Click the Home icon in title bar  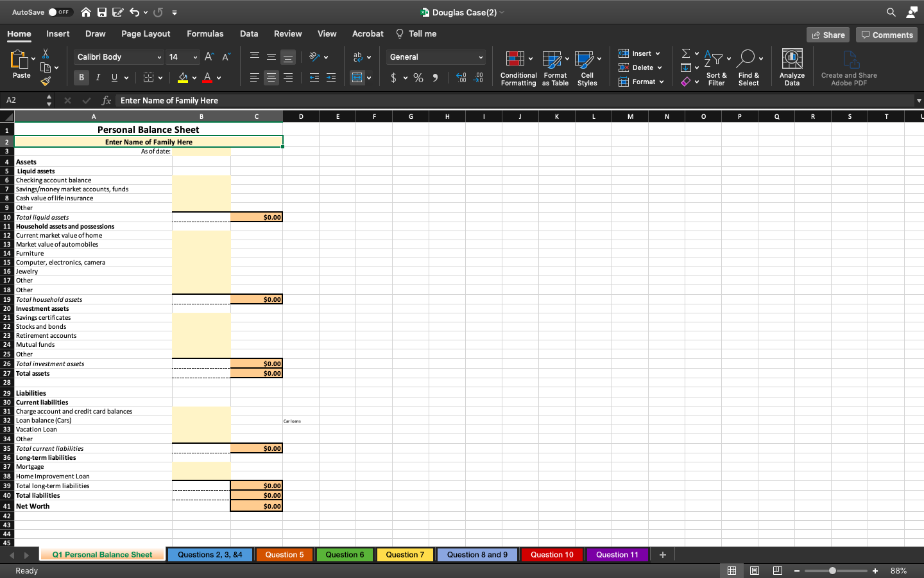pos(86,12)
